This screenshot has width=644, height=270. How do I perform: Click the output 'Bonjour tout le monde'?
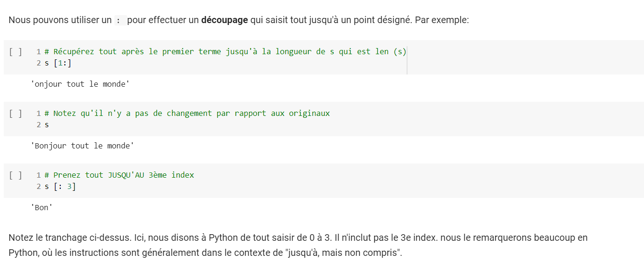[x=82, y=146]
